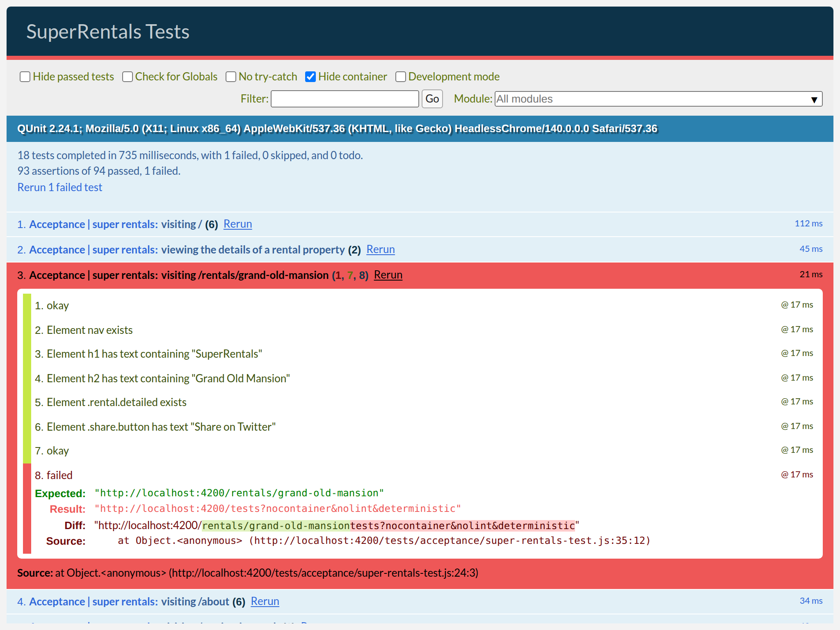Check the Check for Globals option
Image resolution: width=840 pixels, height=630 pixels.
127,77
